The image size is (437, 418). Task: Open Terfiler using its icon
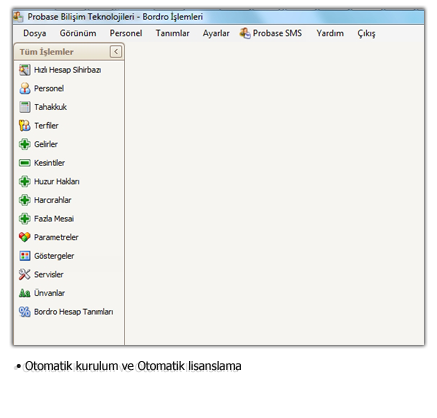[x=24, y=126]
